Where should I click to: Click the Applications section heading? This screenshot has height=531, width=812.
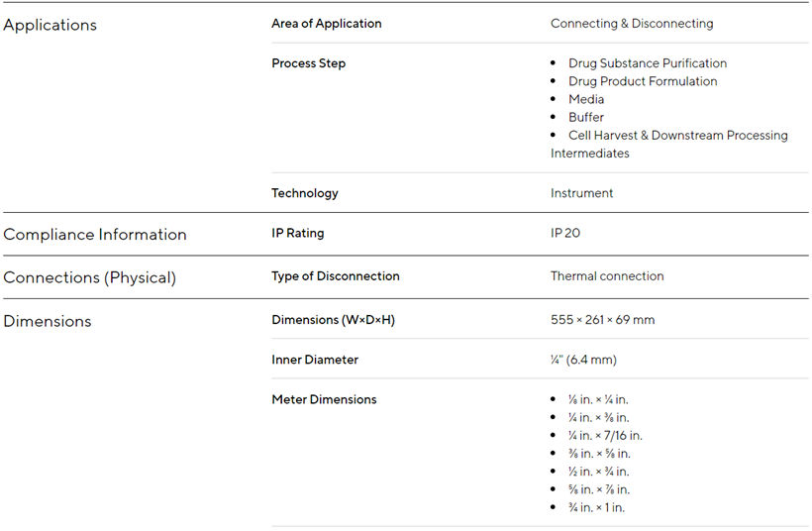(51, 25)
